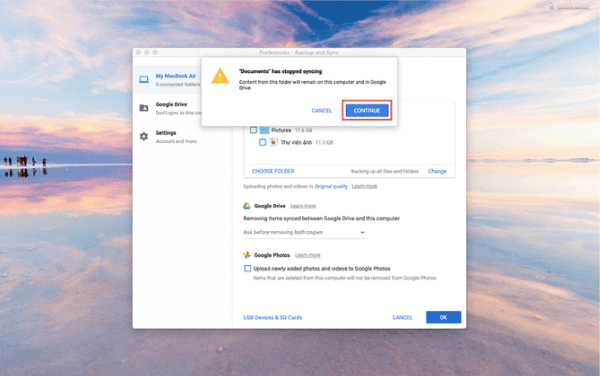Select the My MacBook Air sidebar tab
This screenshot has width=600, height=376.
(x=168, y=80)
